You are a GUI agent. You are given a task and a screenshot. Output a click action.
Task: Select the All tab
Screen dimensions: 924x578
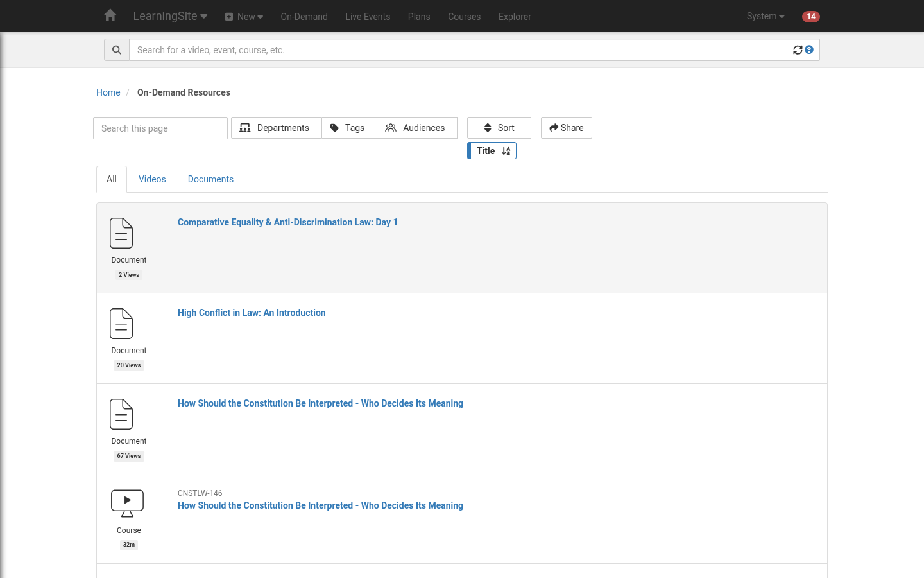pos(112,179)
